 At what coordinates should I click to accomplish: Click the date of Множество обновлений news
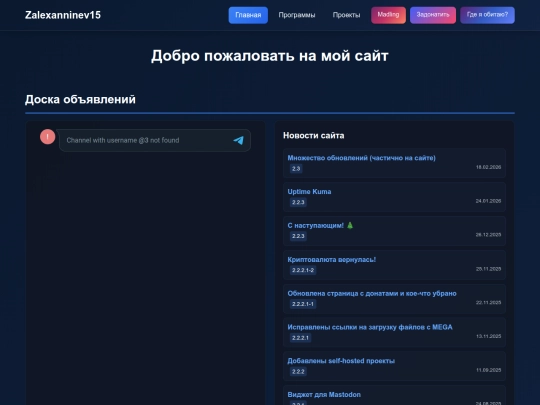pos(488,167)
